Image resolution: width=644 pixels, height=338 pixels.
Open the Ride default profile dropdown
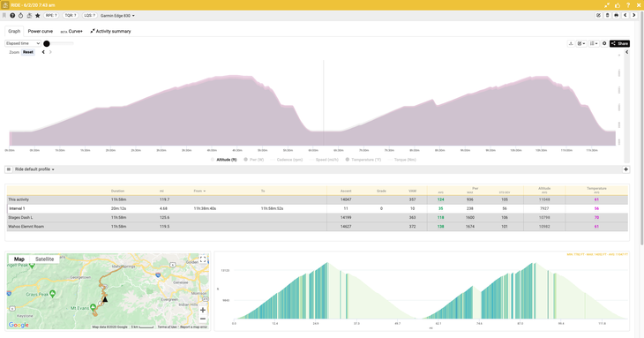click(x=34, y=169)
